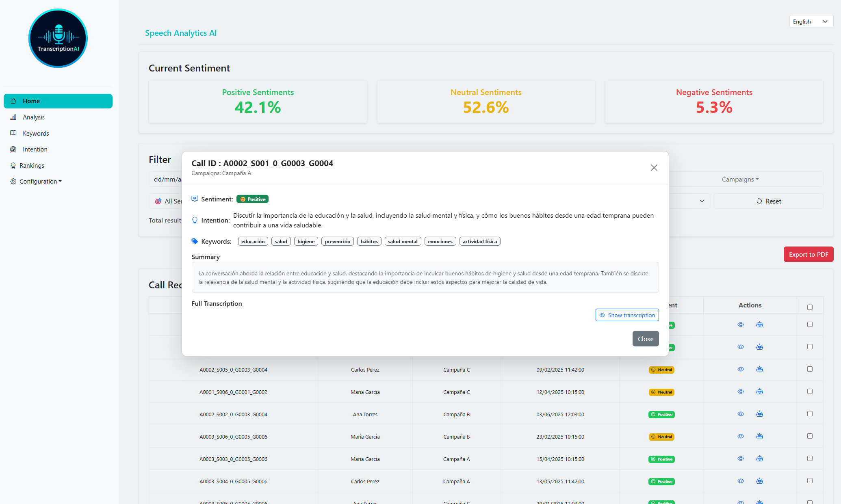Open Analysis in the sidebar
Image resolution: width=841 pixels, height=504 pixels.
coord(33,117)
